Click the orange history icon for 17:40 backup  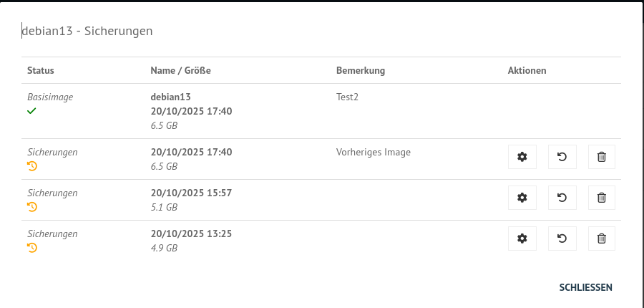pos(31,166)
